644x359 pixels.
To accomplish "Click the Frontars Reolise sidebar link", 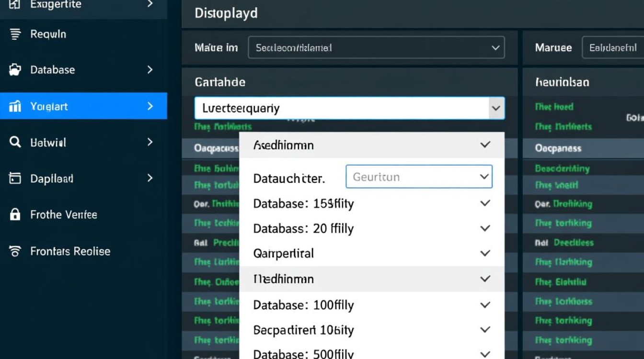I will pyautogui.click(x=70, y=251).
